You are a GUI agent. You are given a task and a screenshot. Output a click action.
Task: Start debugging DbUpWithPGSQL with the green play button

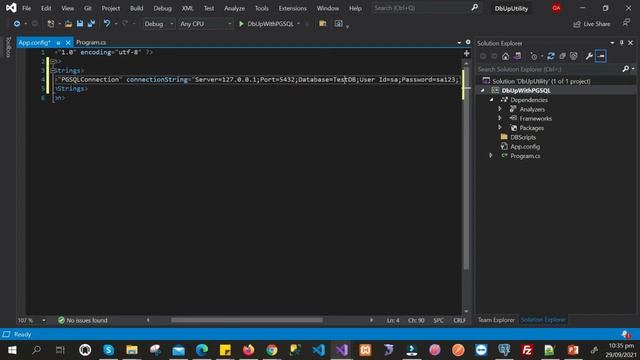pos(241,24)
